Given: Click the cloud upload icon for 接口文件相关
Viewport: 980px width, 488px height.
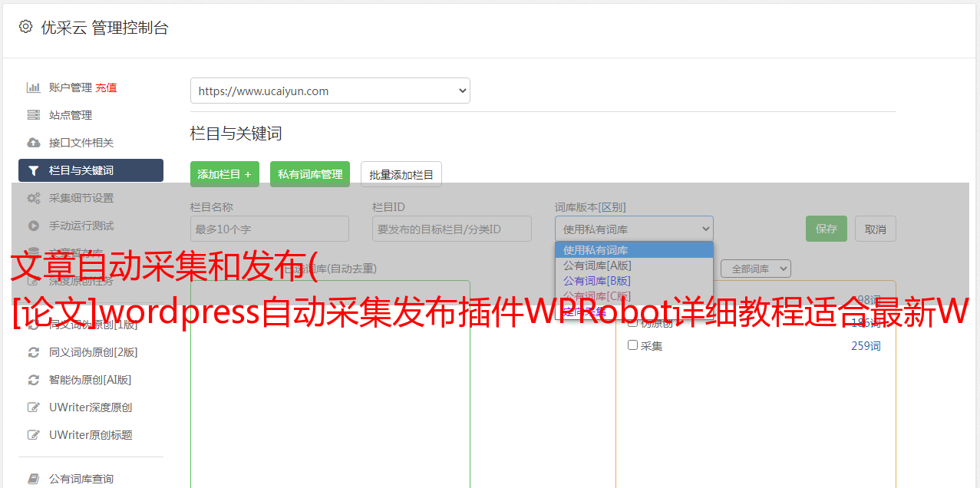Looking at the screenshot, I should point(34,143).
